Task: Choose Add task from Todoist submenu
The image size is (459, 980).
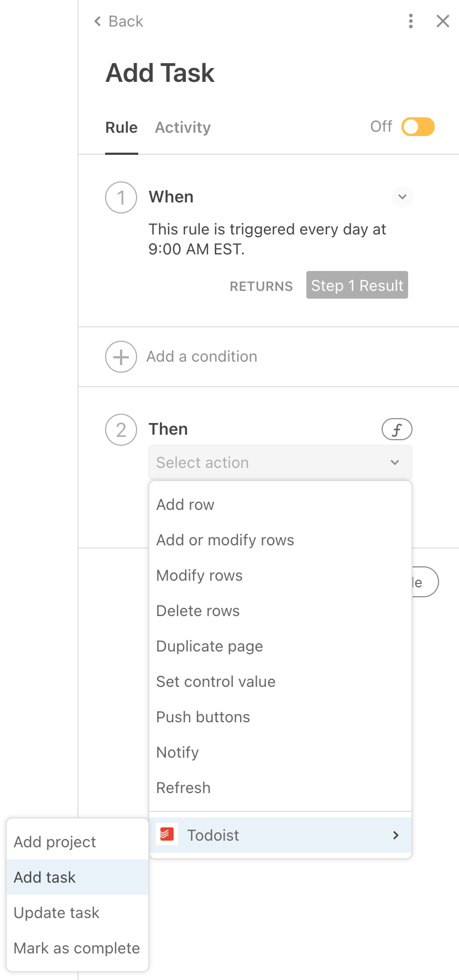Action: [x=45, y=877]
